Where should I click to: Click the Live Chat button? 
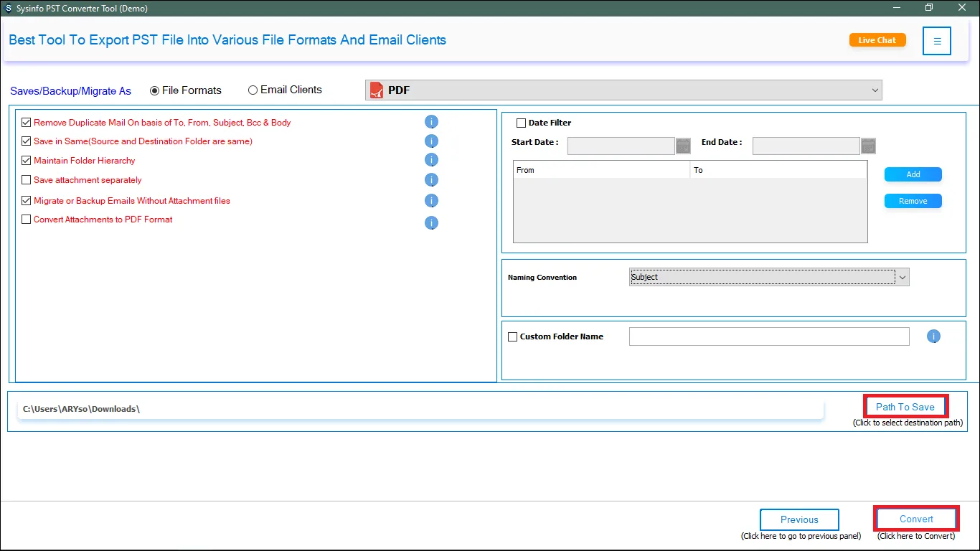[x=877, y=40]
